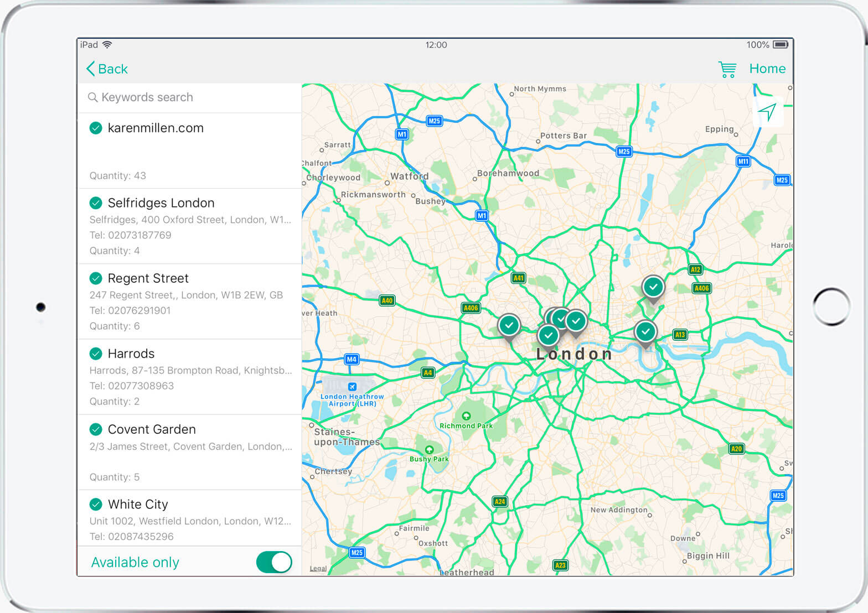Tap map pin near A12 road
This screenshot has height=613, width=868.
[653, 288]
